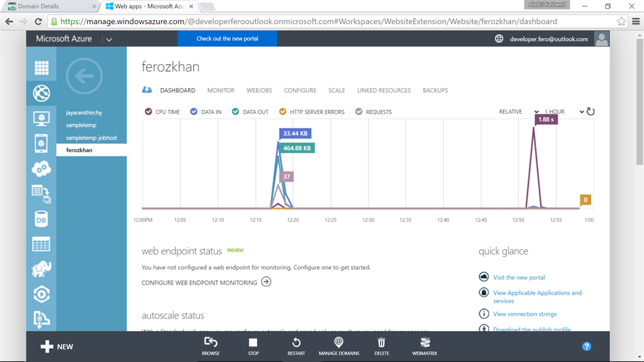
Task: Bookmark the page with the star icon
Action: (621, 21)
